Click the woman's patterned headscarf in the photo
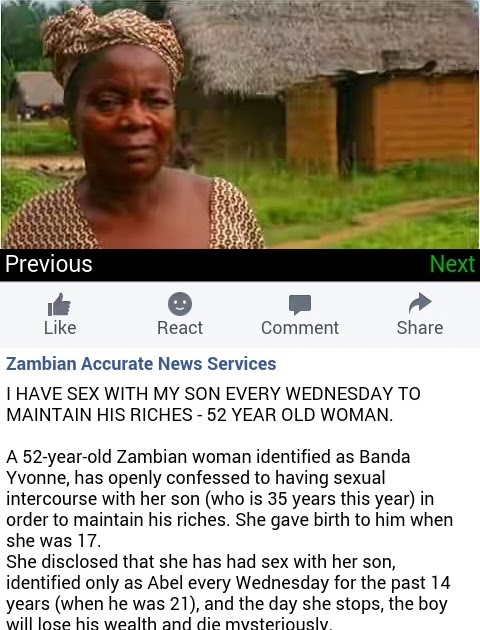 [x=112, y=40]
